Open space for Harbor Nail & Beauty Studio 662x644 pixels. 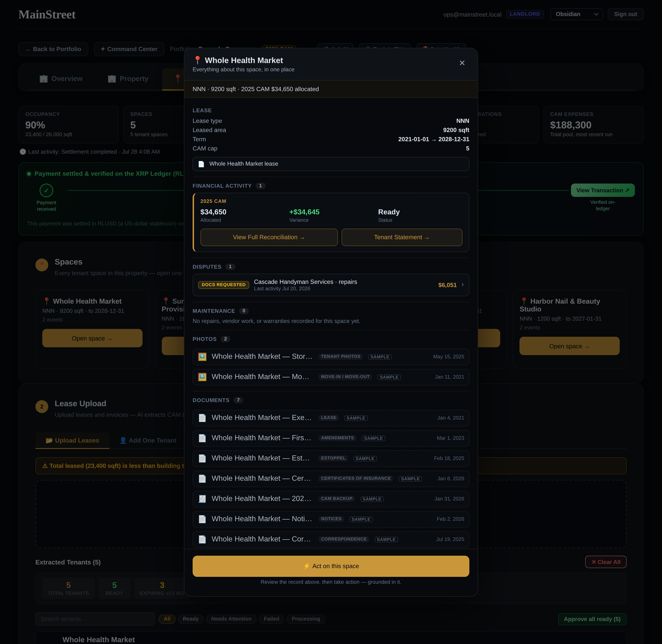[x=570, y=346]
